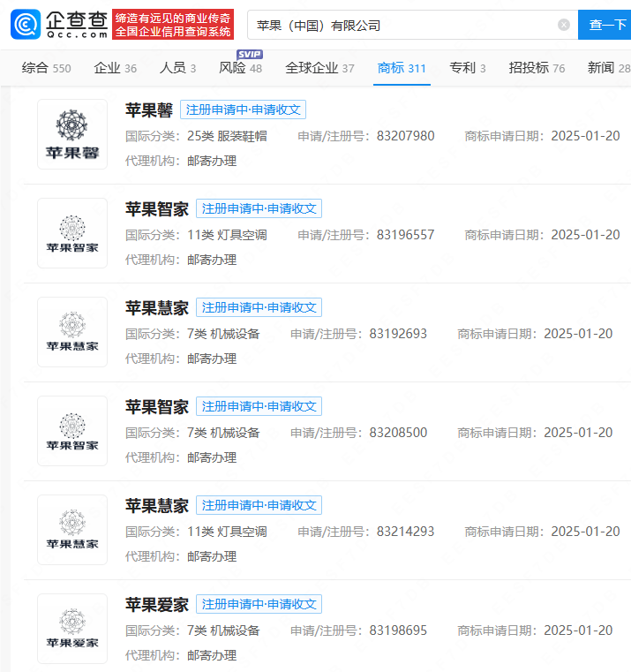Open the 招投标 76 tab
The image size is (631, 672).
537,68
